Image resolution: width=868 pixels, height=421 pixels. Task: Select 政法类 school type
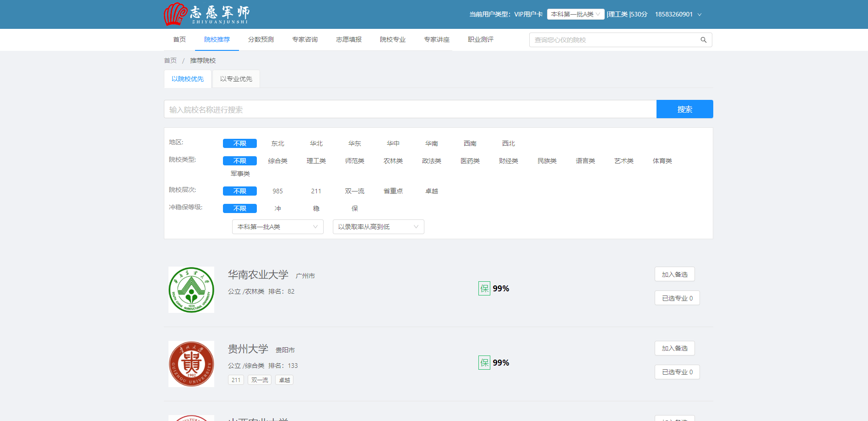pos(432,161)
